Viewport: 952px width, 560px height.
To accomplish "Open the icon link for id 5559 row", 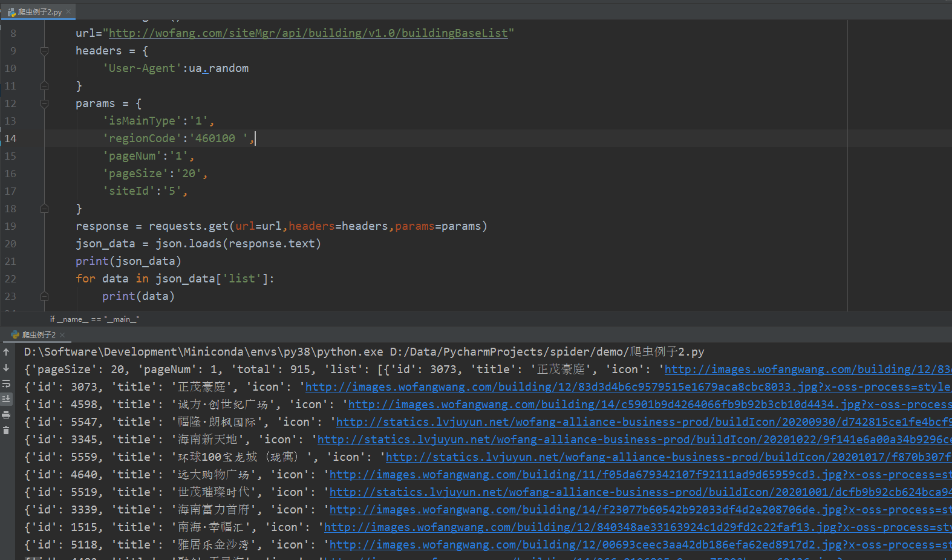I will coord(668,457).
